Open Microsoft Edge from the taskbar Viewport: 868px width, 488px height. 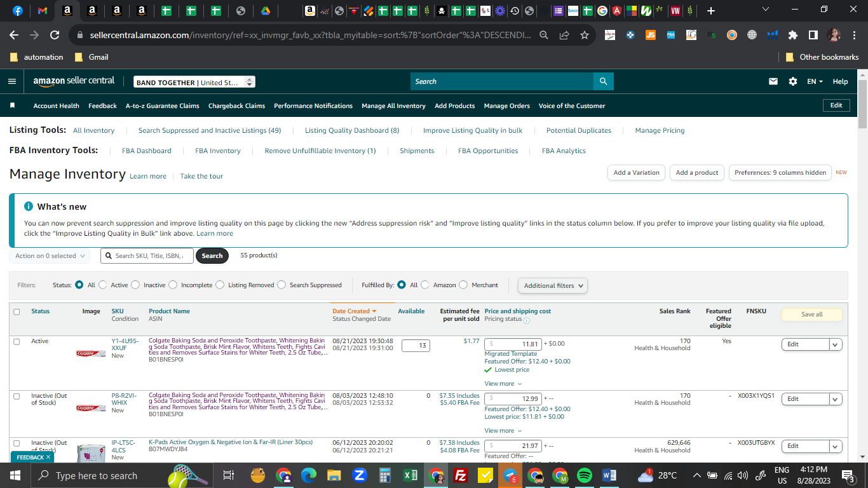coord(309,475)
